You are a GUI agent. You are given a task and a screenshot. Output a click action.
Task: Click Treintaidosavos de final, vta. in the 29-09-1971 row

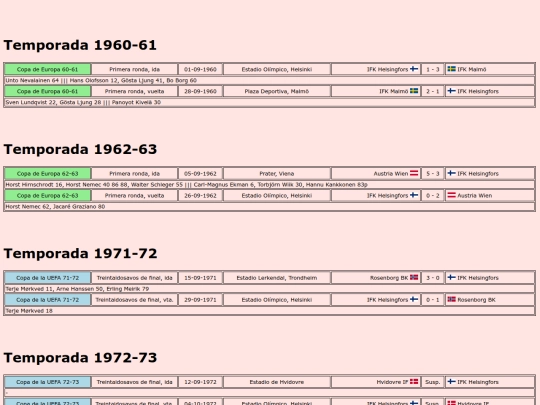[x=135, y=300]
